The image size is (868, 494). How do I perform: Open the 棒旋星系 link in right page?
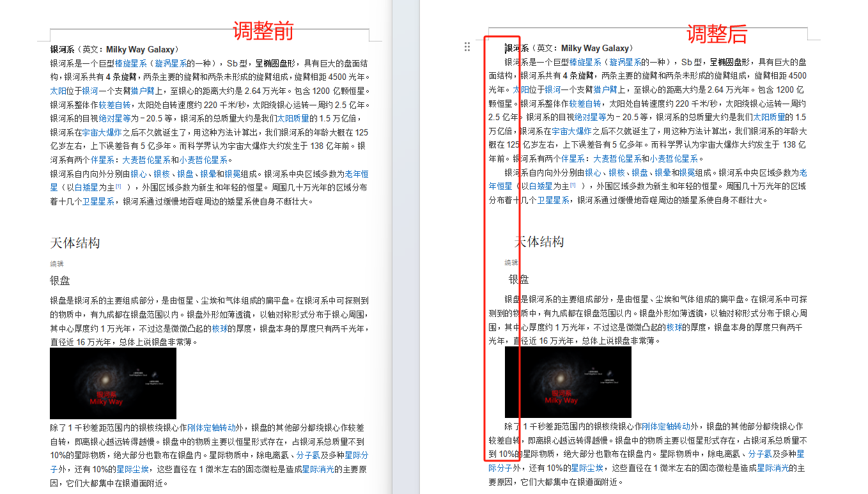point(585,62)
